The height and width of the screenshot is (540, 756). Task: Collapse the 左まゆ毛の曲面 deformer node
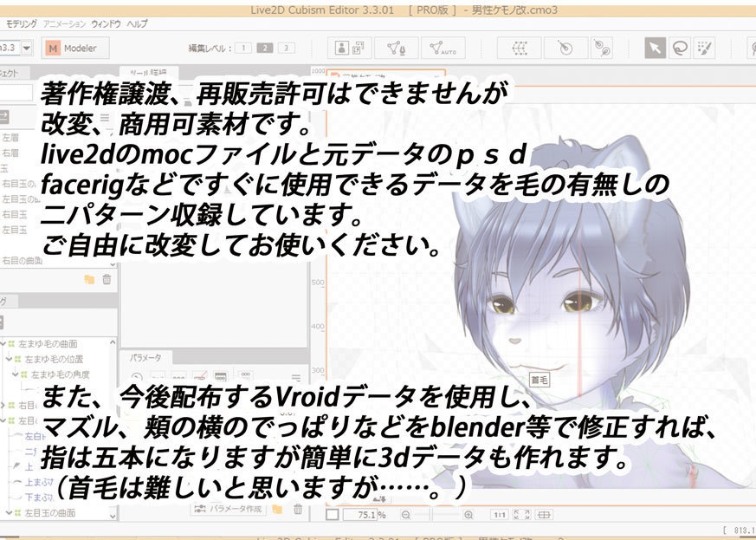coord(3,343)
